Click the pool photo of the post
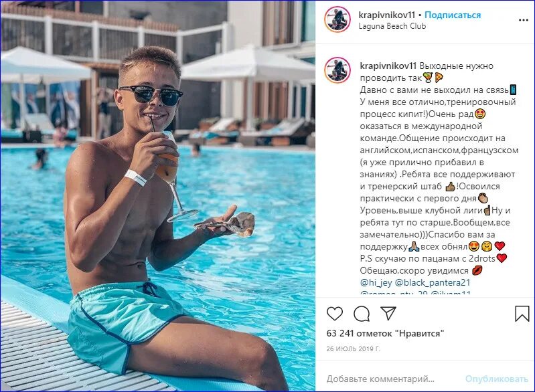535x392 pixels. pyautogui.click(x=158, y=195)
